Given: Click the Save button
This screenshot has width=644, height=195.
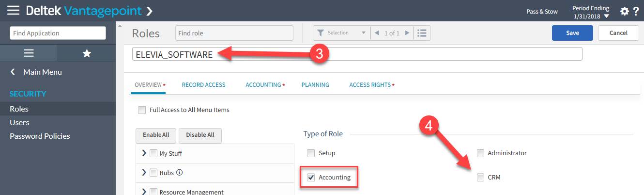Looking at the screenshot, I should click(572, 33).
